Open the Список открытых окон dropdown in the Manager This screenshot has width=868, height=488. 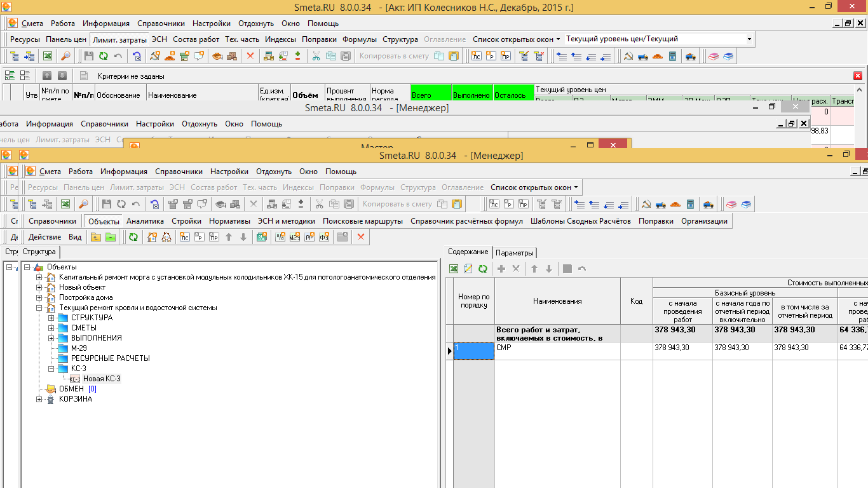click(x=534, y=187)
